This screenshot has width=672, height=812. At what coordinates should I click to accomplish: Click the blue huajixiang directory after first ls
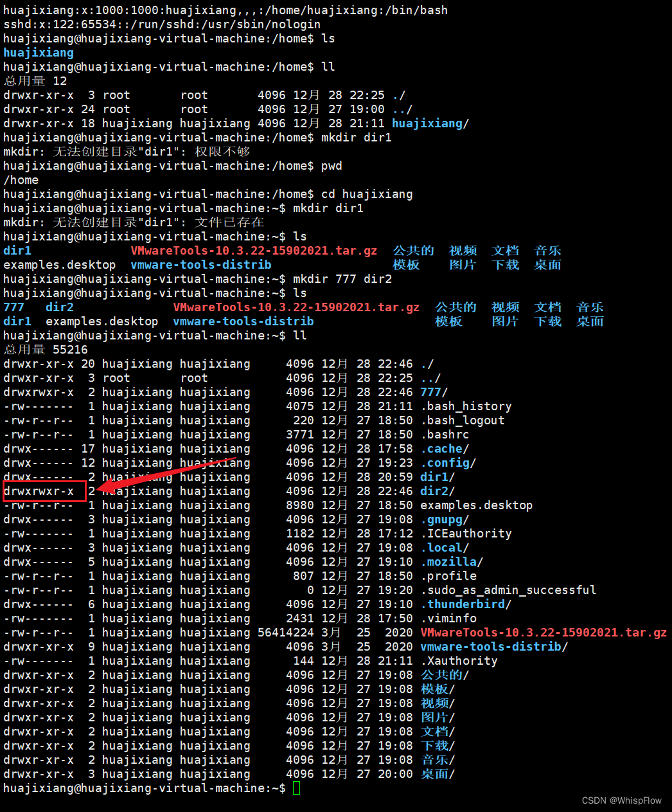[x=38, y=52]
